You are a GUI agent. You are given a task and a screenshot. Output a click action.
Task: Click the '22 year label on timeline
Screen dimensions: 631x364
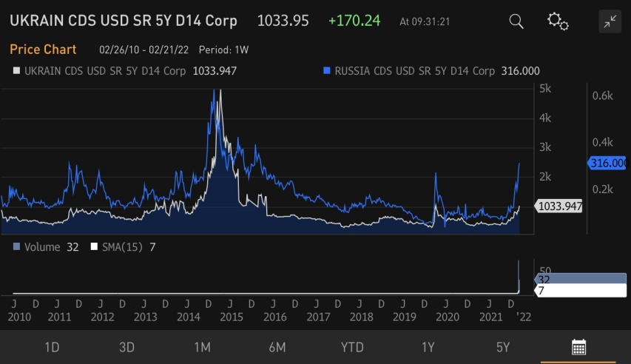point(524,317)
